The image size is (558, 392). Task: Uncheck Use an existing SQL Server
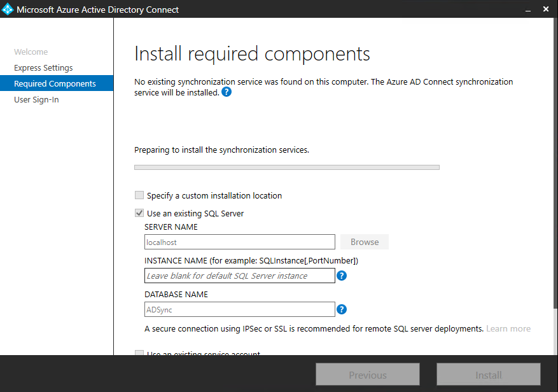(x=139, y=213)
